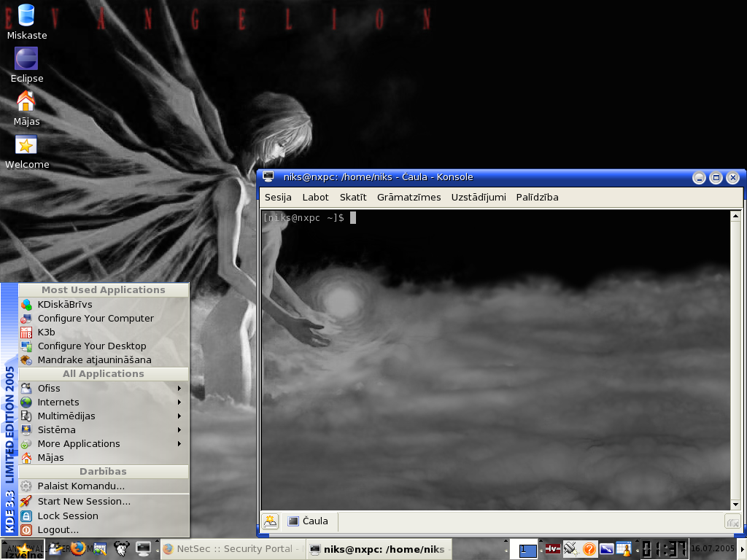
Task: Click the panel hide arrow at right edge
Action: click(x=743, y=550)
